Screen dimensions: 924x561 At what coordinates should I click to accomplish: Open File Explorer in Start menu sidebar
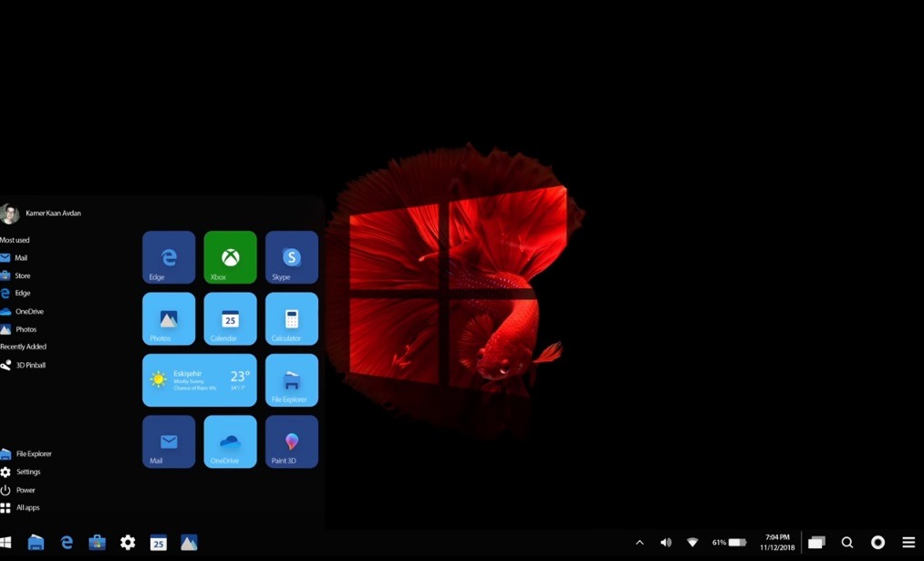point(26,453)
